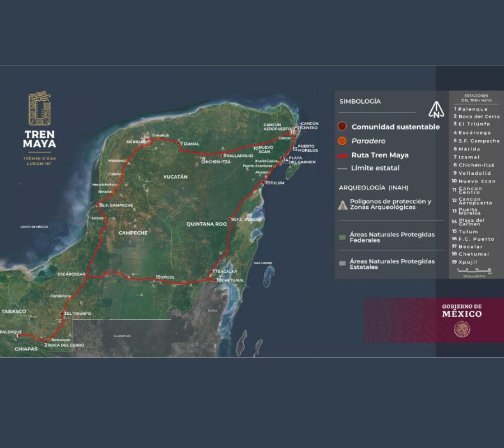The image size is (504, 448).
Task: Click '16 F.C. Puerto' in station list
Action: coord(473,239)
